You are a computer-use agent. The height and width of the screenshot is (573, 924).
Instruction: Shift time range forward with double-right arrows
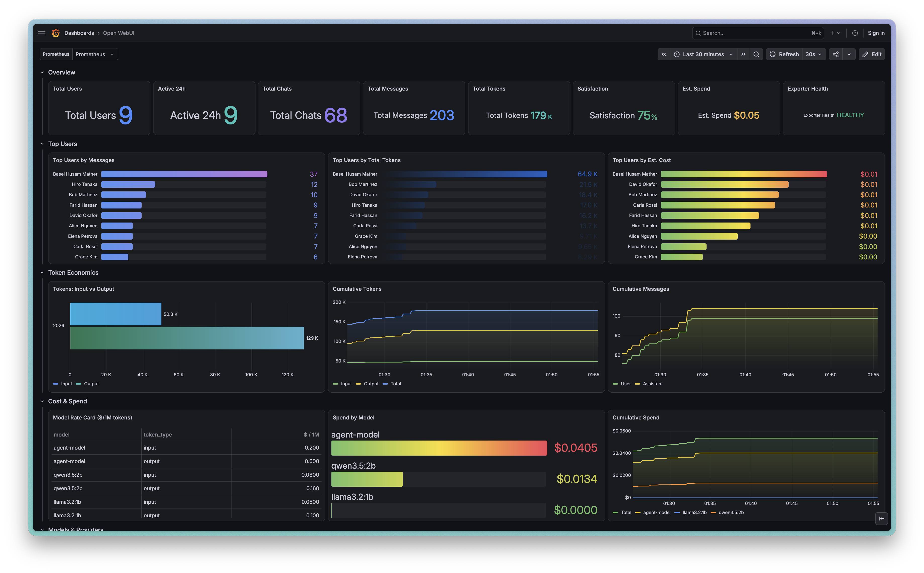coord(743,54)
